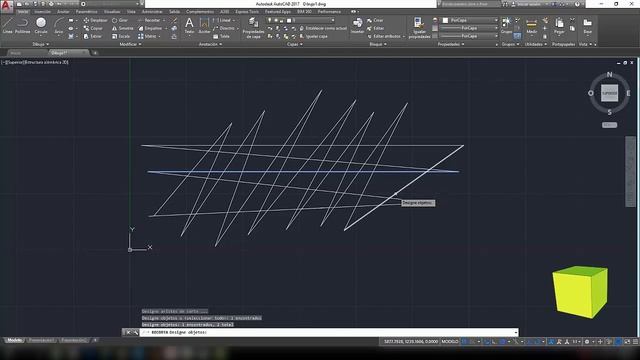This screenshot has width=640, height=360.
Task: Click the Matriz (array) tool
Action: (x=147, y=36)
